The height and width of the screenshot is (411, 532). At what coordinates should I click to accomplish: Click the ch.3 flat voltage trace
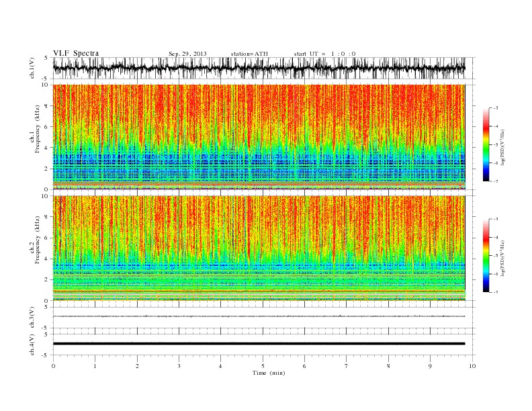coord(259,316)
